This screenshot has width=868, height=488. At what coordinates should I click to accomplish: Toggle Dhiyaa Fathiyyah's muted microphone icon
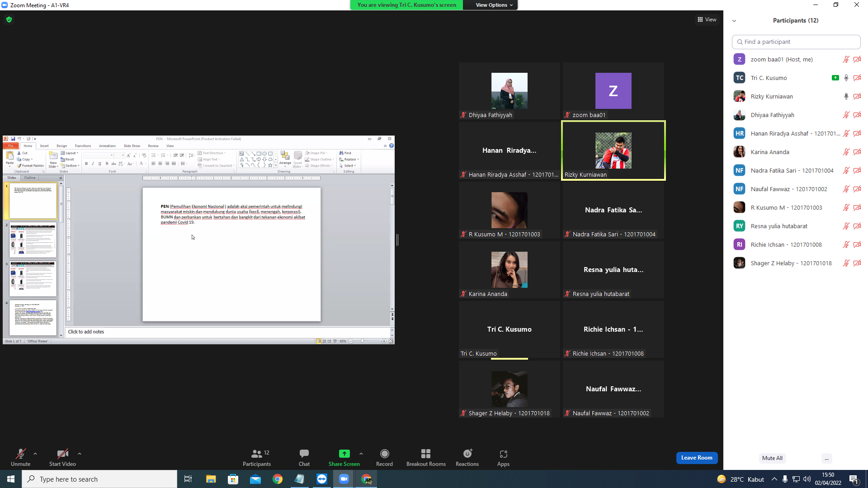tap(846, 115)
